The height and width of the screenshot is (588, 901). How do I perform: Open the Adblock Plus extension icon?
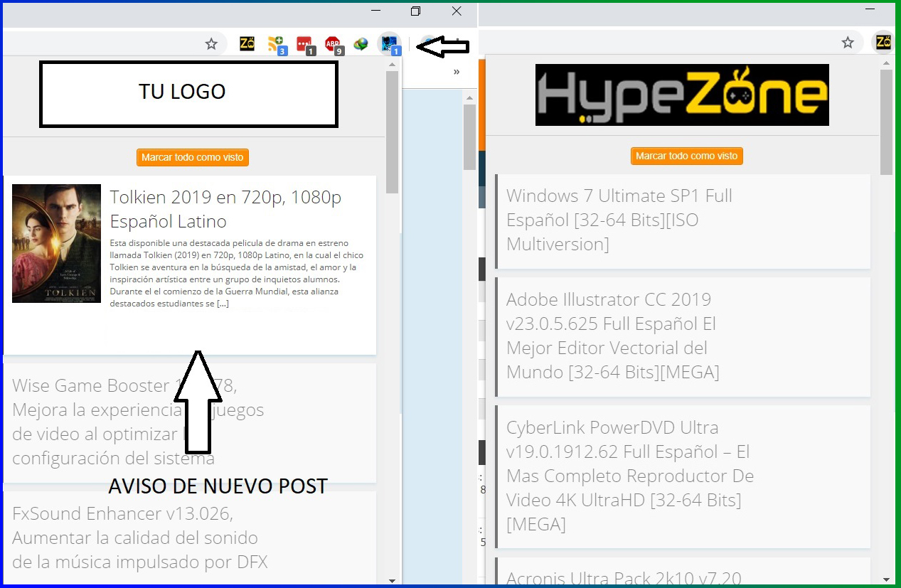(333, 44)
